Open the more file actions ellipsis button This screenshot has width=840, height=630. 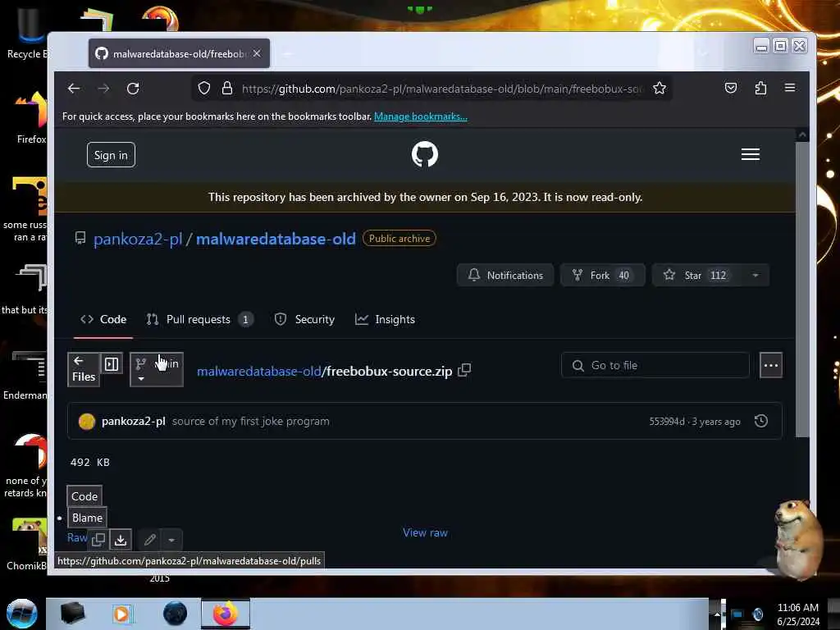pyautogui.click(x=771, y=365)
